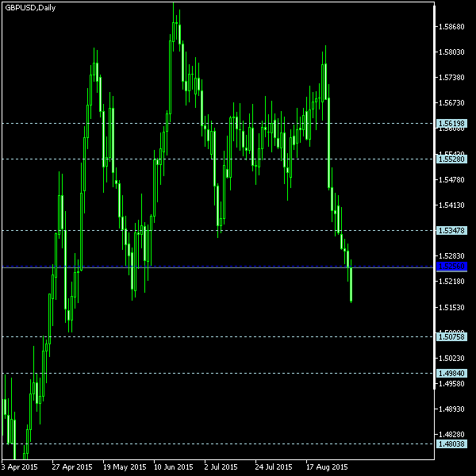Image resolution: width=476 pixels, height=476 pixels.
Task: Click the 1.50230 price scale value
Action: point(451,359)
